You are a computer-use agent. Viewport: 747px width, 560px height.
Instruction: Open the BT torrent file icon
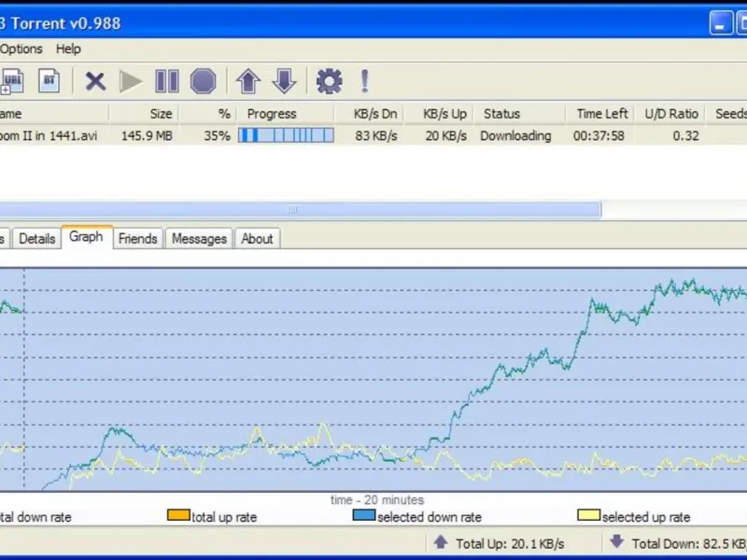[x=49, y=81]
